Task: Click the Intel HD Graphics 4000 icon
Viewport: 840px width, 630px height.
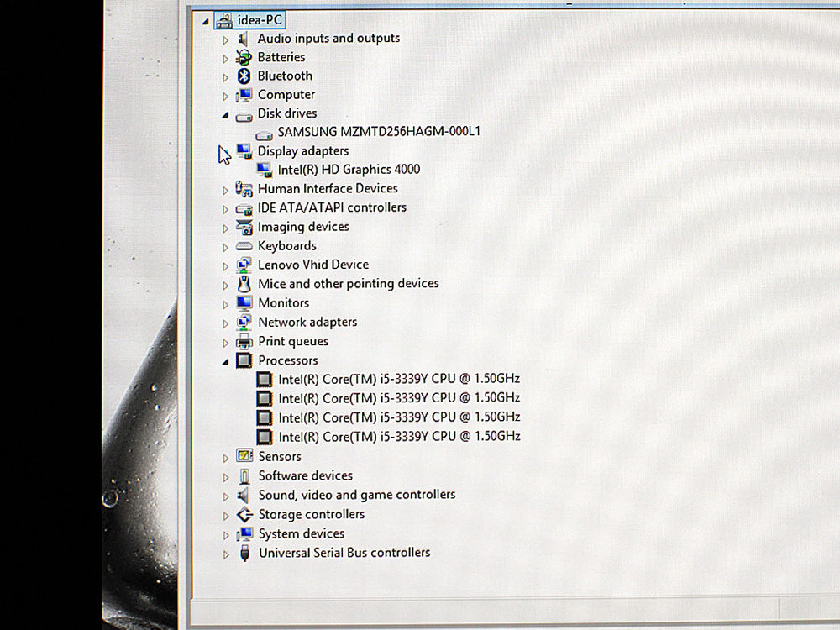Action: [x=264, y=171]
